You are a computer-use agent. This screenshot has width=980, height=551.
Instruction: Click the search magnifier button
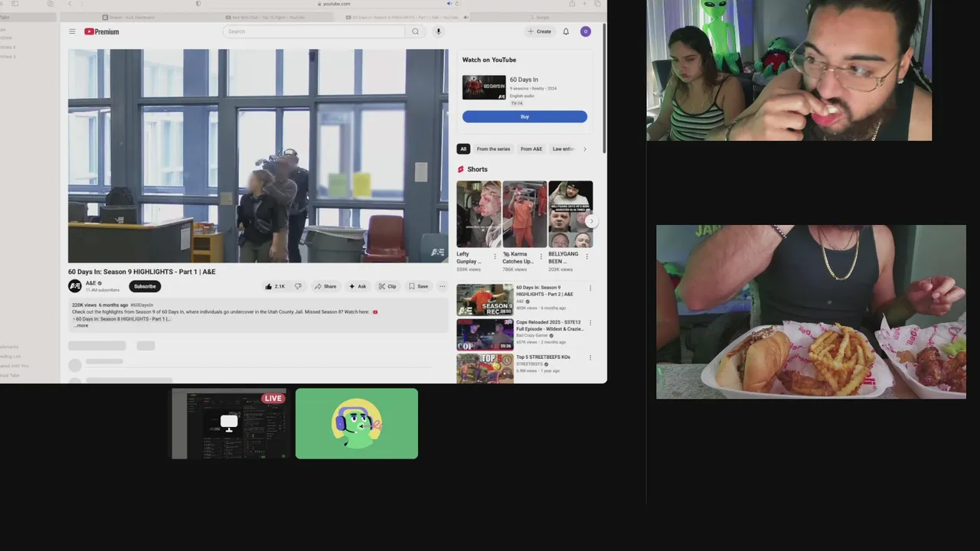tap(415, 31)
